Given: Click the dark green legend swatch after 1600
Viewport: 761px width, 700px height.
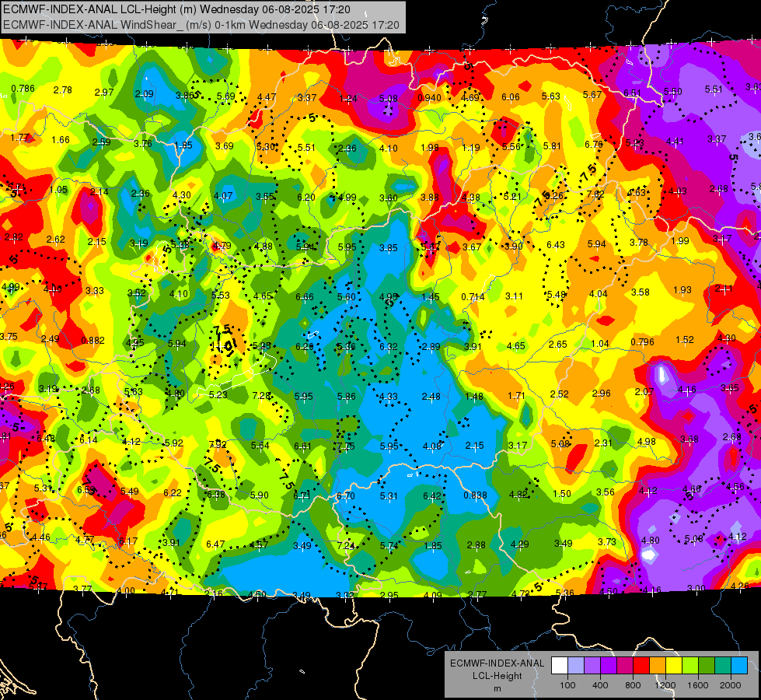Looking at the screenshot, I should 707,666.
